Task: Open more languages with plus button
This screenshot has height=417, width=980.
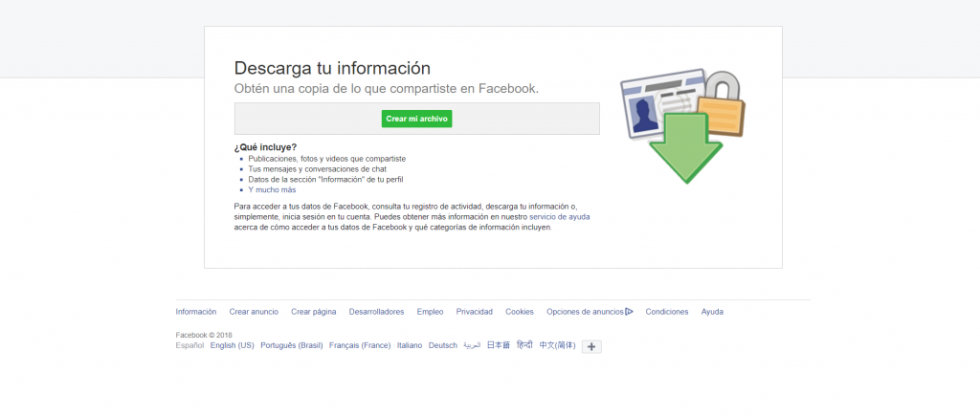Action: tap(591, 346)
